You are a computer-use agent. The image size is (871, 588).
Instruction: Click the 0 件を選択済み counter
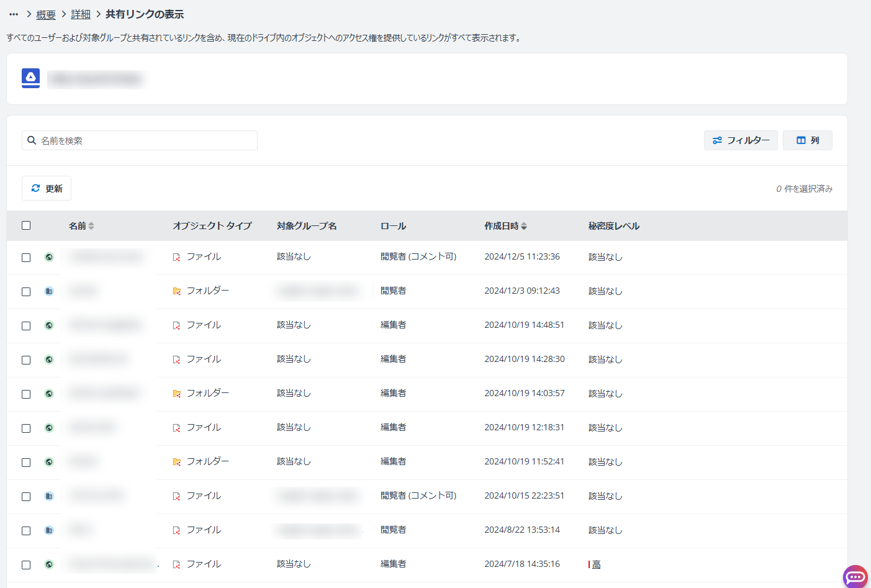point(804,189)
